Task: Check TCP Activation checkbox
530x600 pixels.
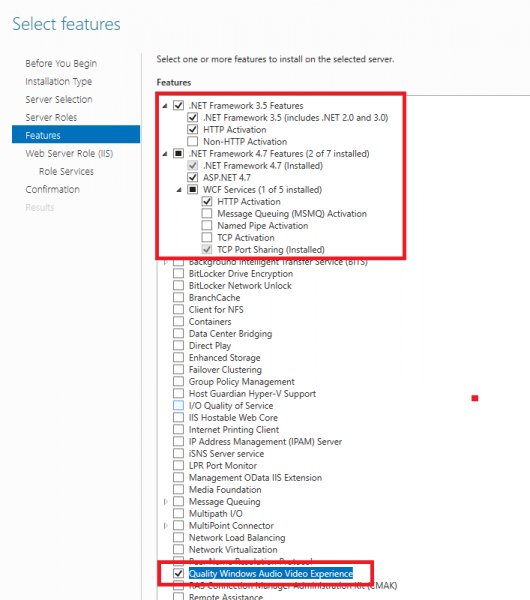Action: point(207,237)
